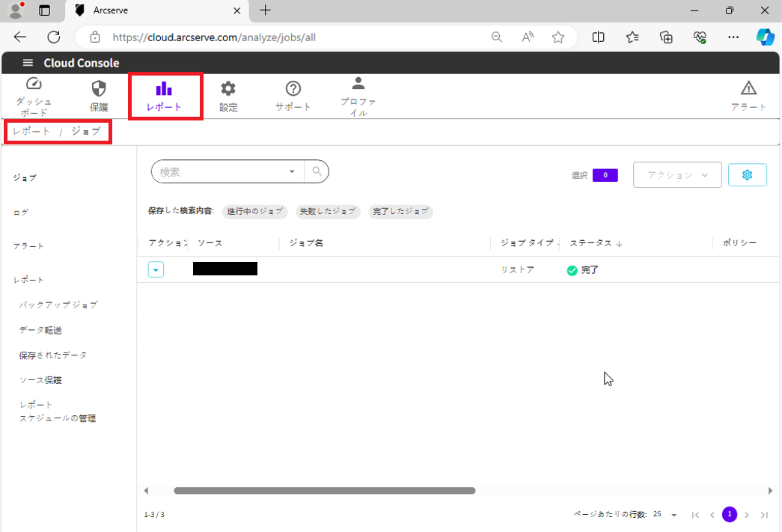Select ログ in the left sidebar
The width and height of the screenshot is (782, 532).
point(21,212)
